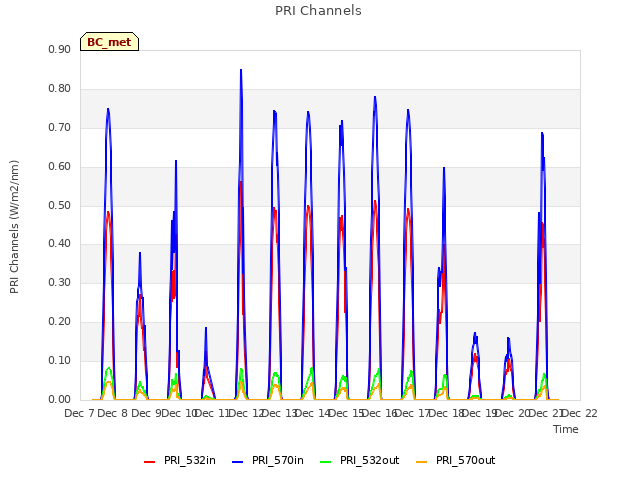Click the tallest blue peak near Dec 12

(241, 70)
